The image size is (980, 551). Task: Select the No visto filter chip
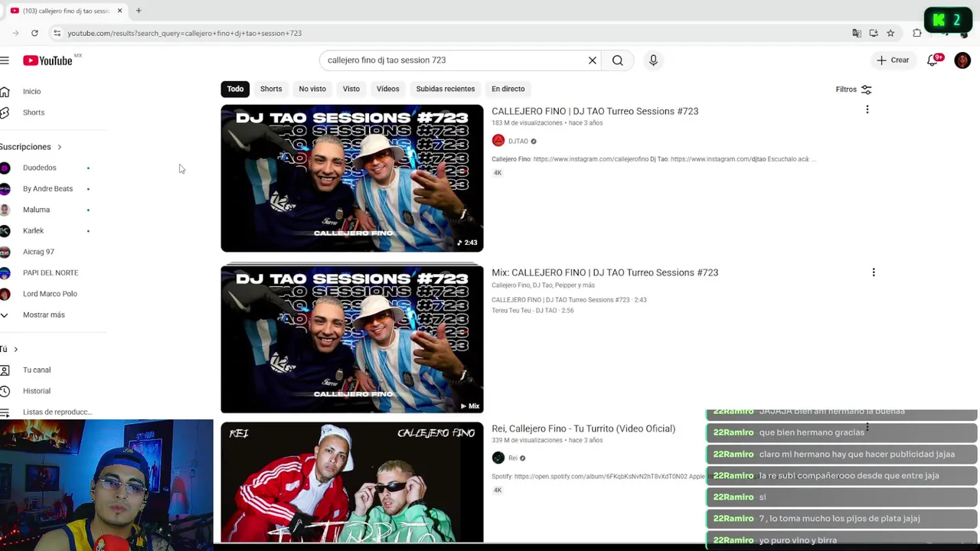[x=312, y=89]
